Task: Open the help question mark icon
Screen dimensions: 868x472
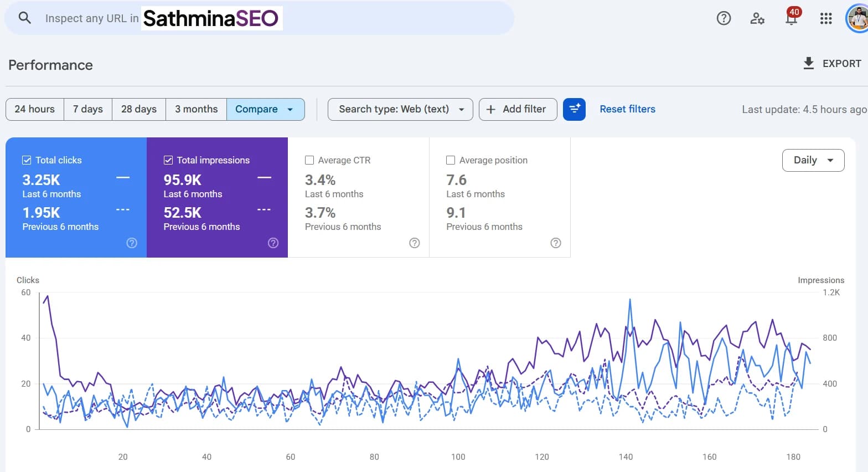Action: pyautogui.click(x=724, y=18)
